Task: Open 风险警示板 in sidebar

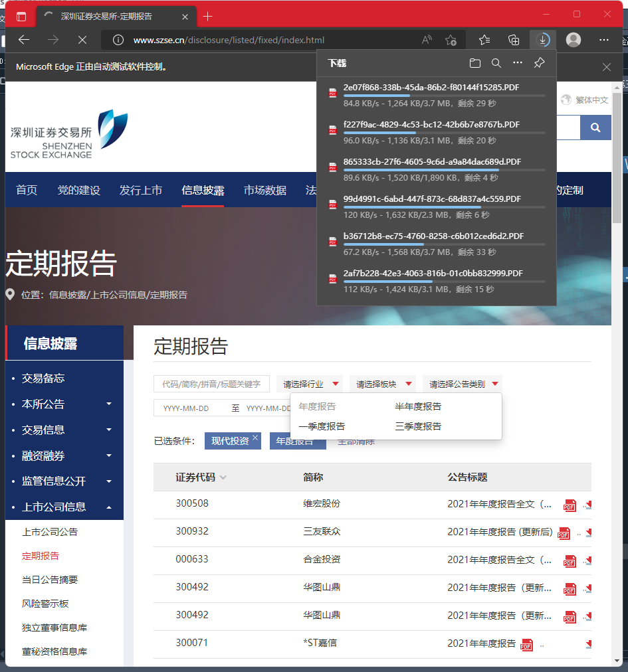Action: pos(45,604)
